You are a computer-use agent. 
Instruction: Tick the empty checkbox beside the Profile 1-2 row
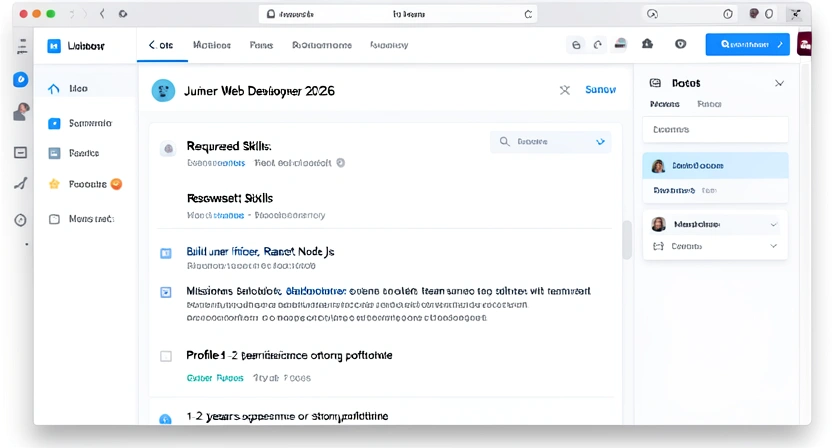tap(166, 356)
